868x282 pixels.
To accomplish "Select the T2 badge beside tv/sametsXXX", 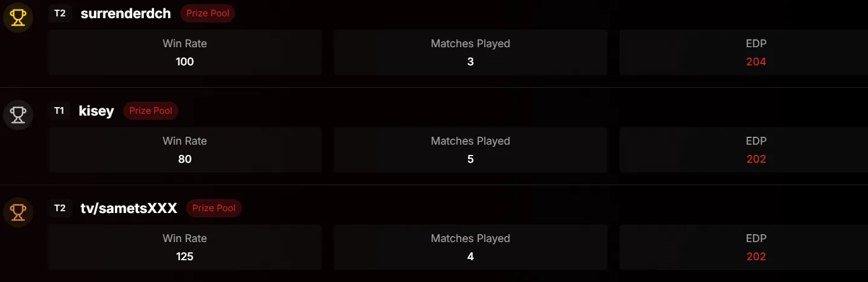I will 60,208.
